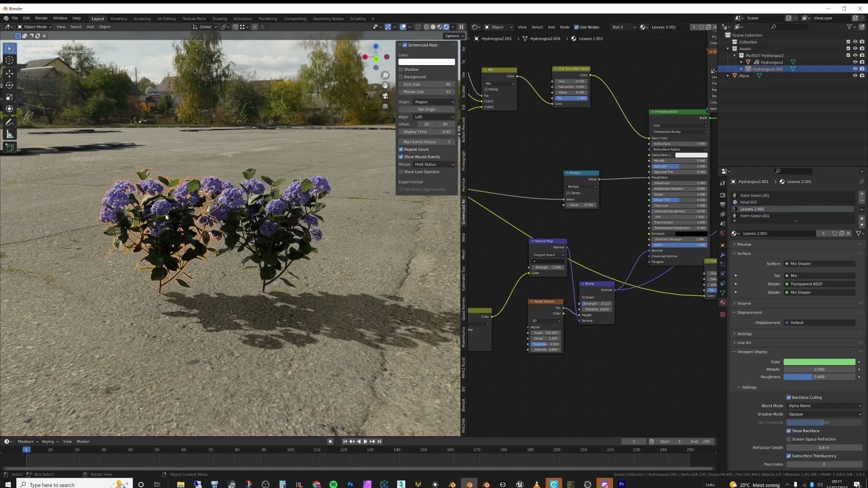Disable the Repeat Count checkbox
Viewport: 868px width, 488px height.
[x=401, y=150]
